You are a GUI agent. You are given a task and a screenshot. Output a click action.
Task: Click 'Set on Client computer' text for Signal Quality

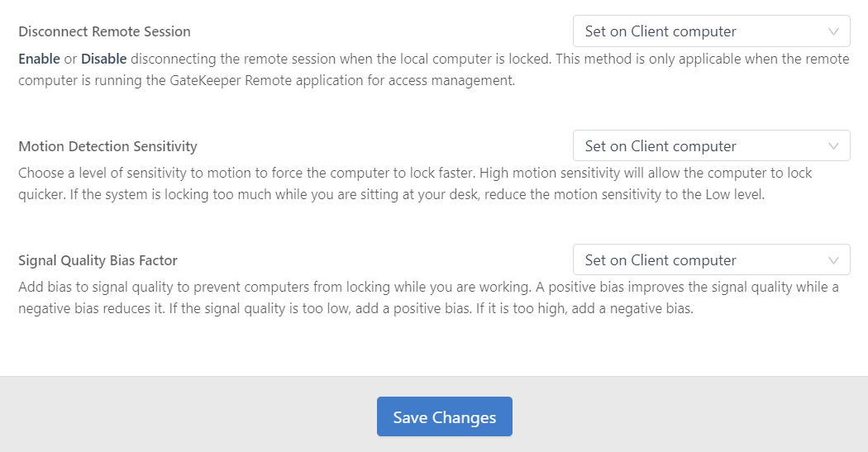(x=660, y=260)
